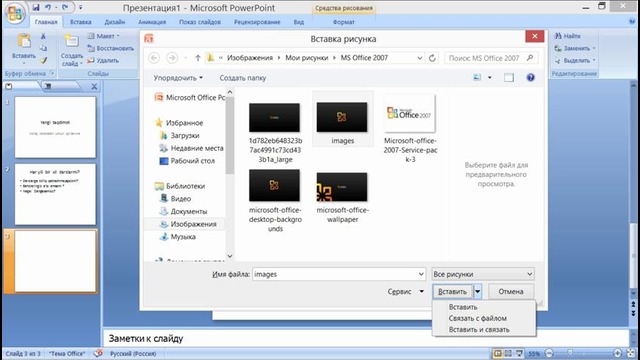Click Восстановить reset slide icon
This screenshot has width=640, height=360.
coord(91,48)
